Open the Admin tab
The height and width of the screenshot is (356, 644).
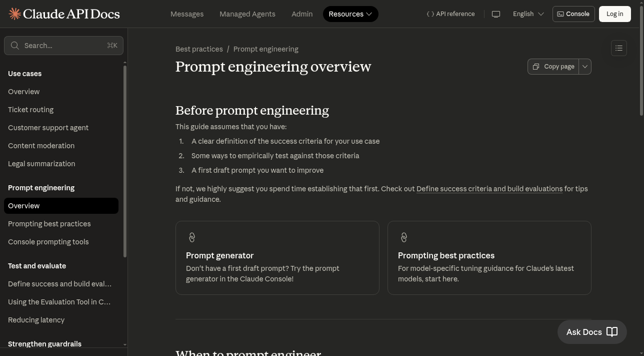pyautogui.click(x=302, y=14)
